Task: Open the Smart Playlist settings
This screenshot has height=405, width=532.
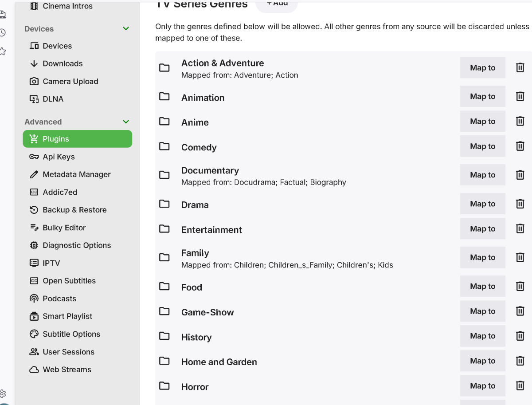Action: pyautogui.click(x=67, y=316)
